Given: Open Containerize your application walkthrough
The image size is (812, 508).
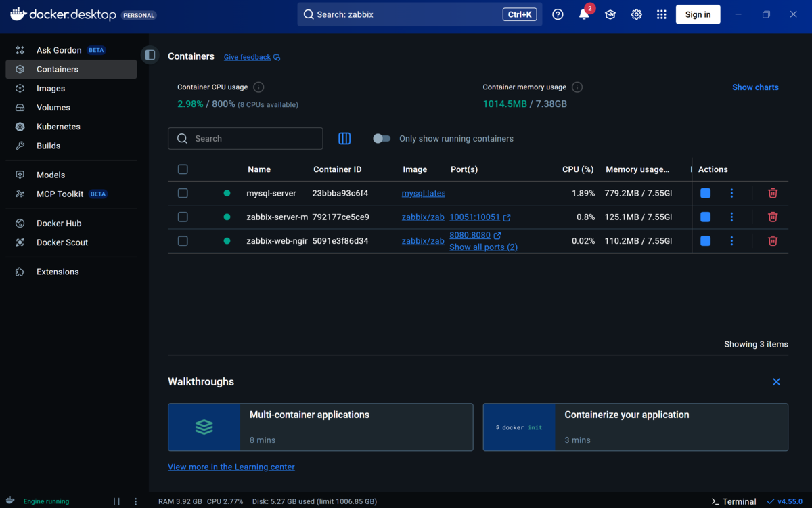Looking at the screenshot, I should point(635,427).
